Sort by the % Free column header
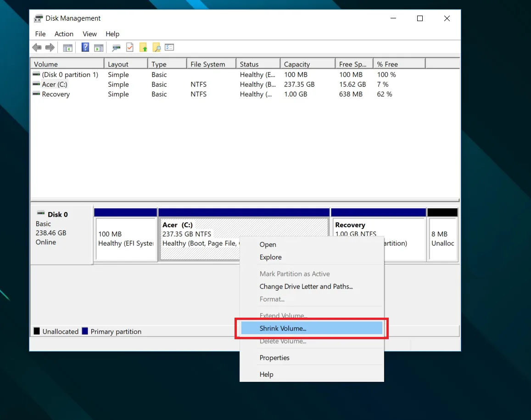 (x=399, y=64)
